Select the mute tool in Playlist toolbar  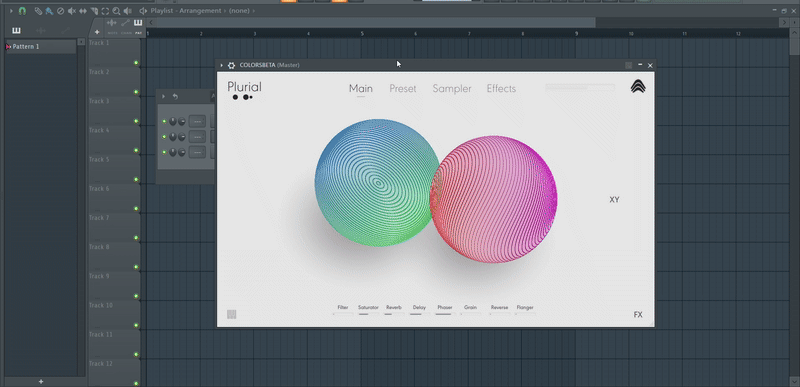click(71, 11)
